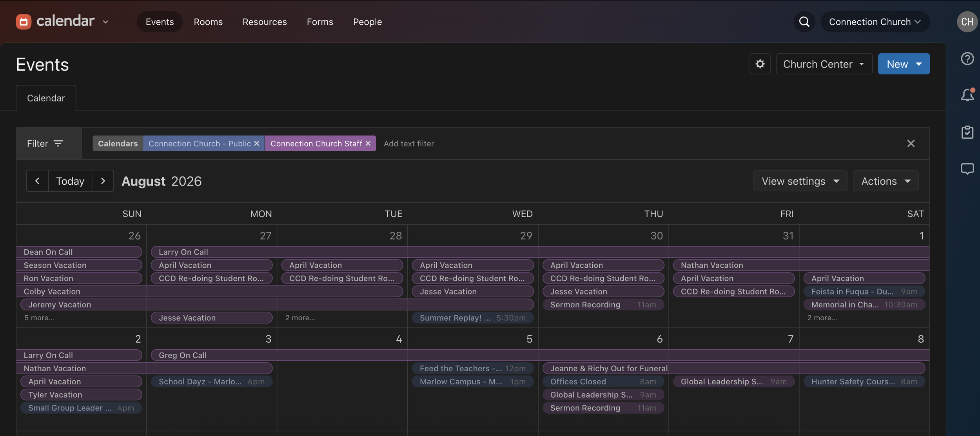Go to the previous month arrow
The width and height of the screenshot is (980, 436).
(x=37, y=181)
